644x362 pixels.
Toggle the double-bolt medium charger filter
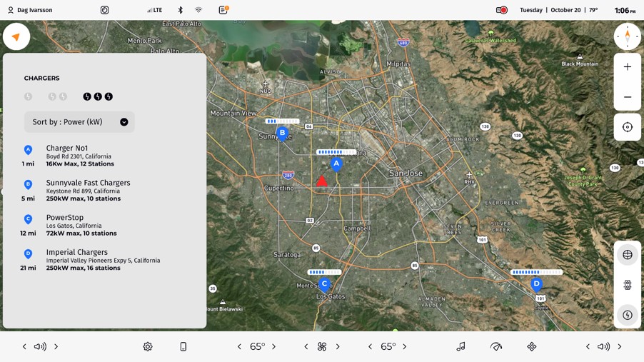(x=57, y=96)
